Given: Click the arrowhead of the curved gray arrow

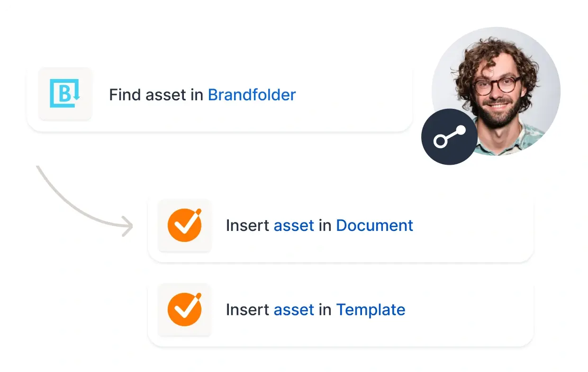Looking at the screenshot, I should click(127, 226).
